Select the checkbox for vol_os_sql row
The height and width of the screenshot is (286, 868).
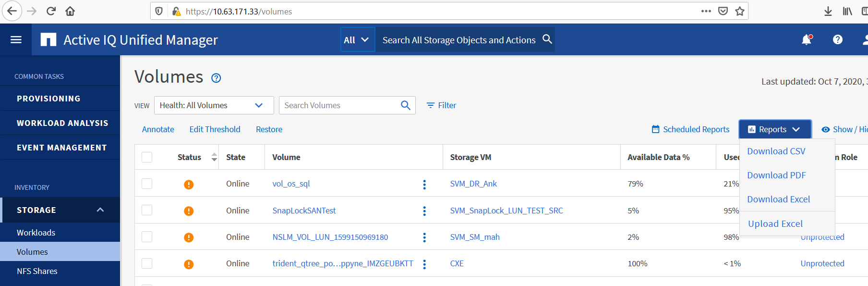(147, 184)
